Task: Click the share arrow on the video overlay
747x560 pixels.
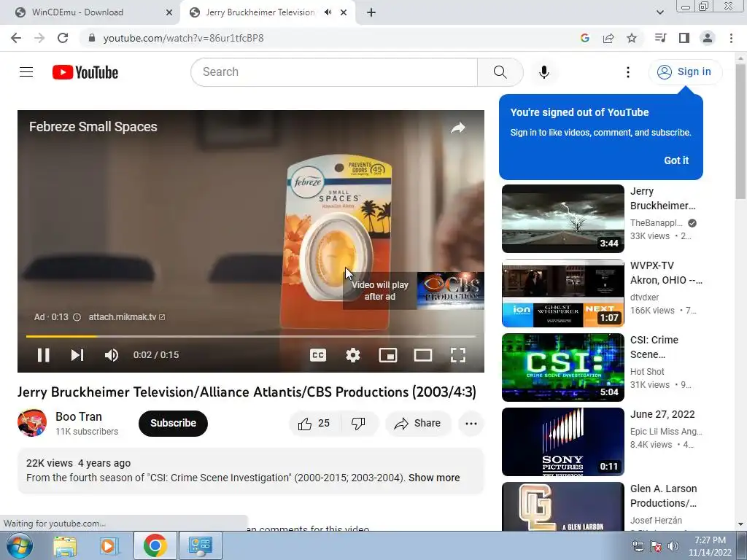Action: point(458,128)
